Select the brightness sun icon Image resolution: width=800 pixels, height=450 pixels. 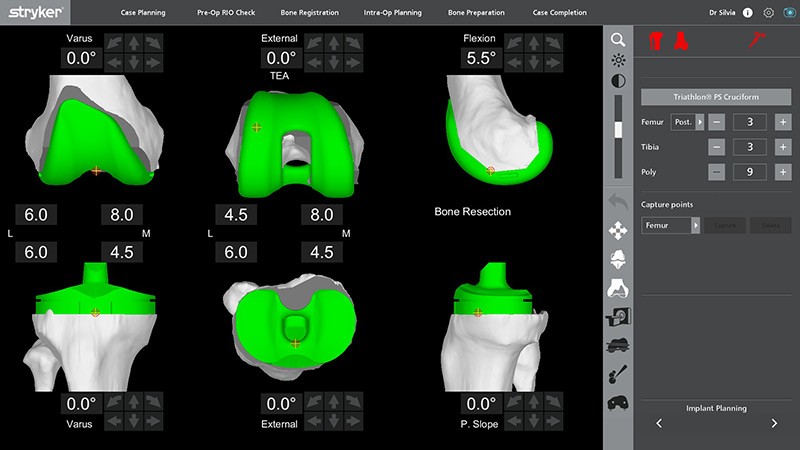point(618,60)
